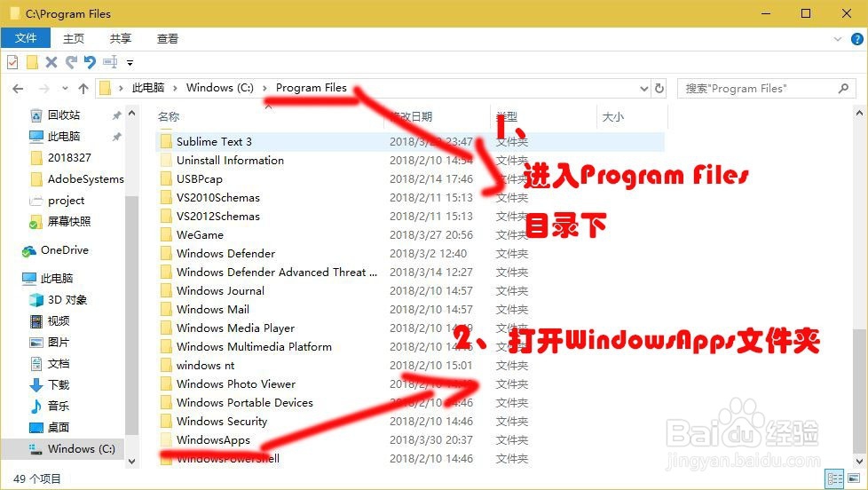Select Windows (C:) in navigation pane

pos(82,448)
